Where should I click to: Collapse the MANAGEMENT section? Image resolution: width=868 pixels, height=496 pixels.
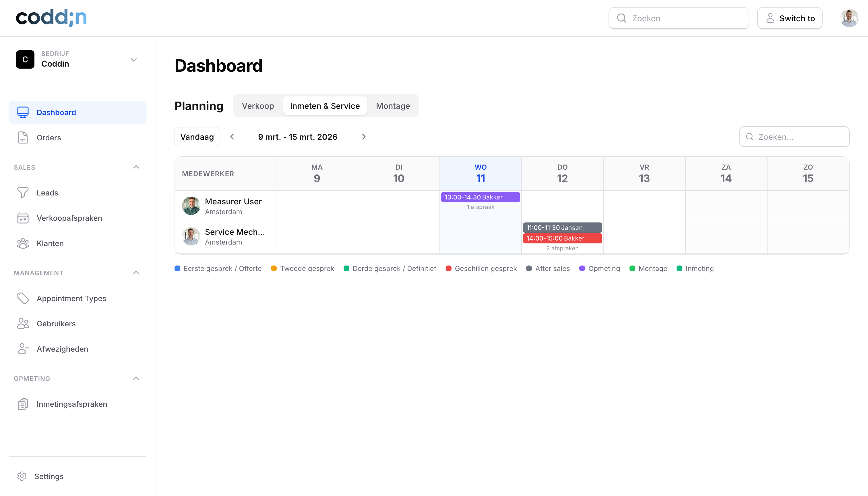(136, 272)
